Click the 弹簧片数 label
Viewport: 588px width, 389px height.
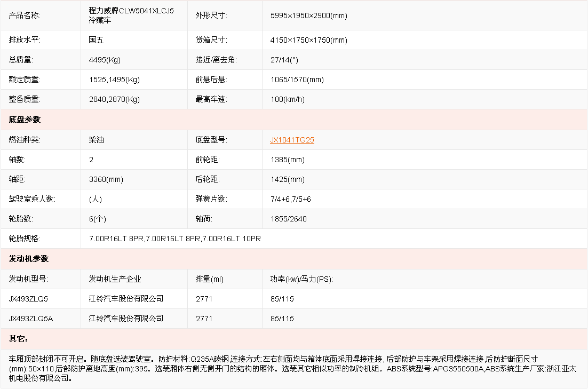211,199
